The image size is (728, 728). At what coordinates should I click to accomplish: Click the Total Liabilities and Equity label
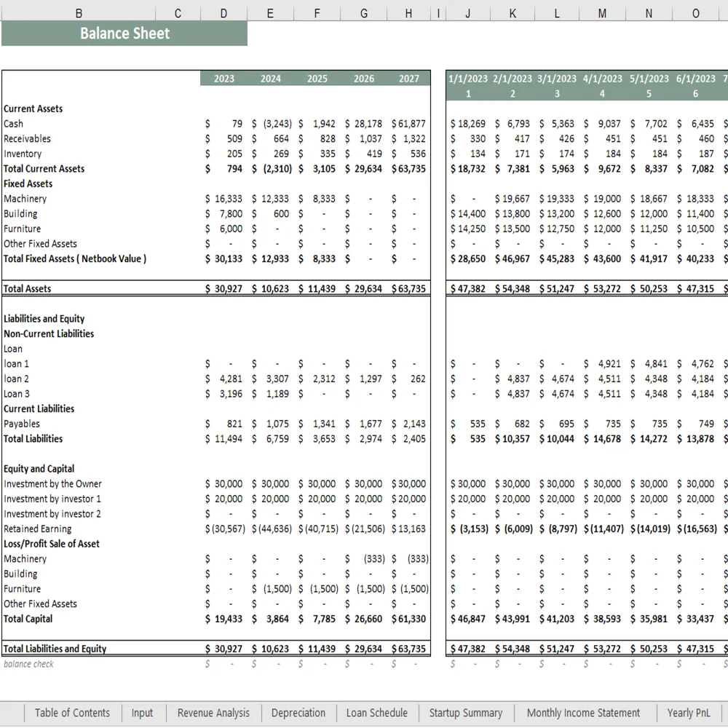tap(55, 648)
